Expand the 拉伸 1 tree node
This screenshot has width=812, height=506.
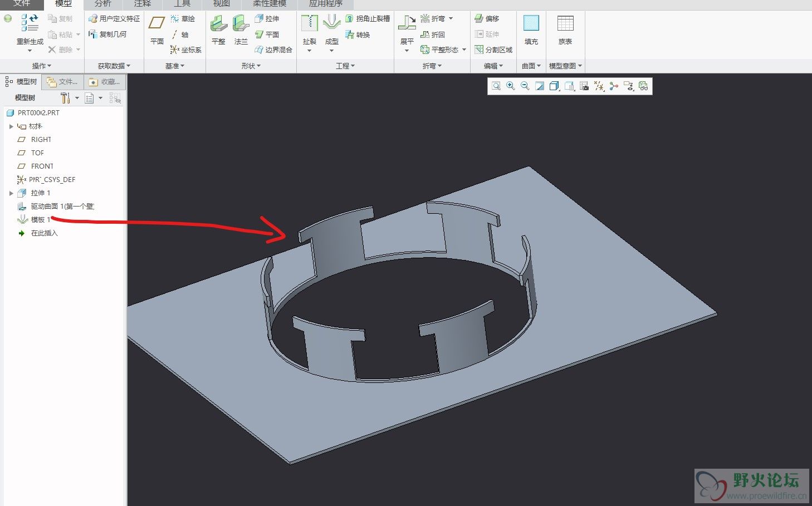pyautogui.click(x=11, y=193)
